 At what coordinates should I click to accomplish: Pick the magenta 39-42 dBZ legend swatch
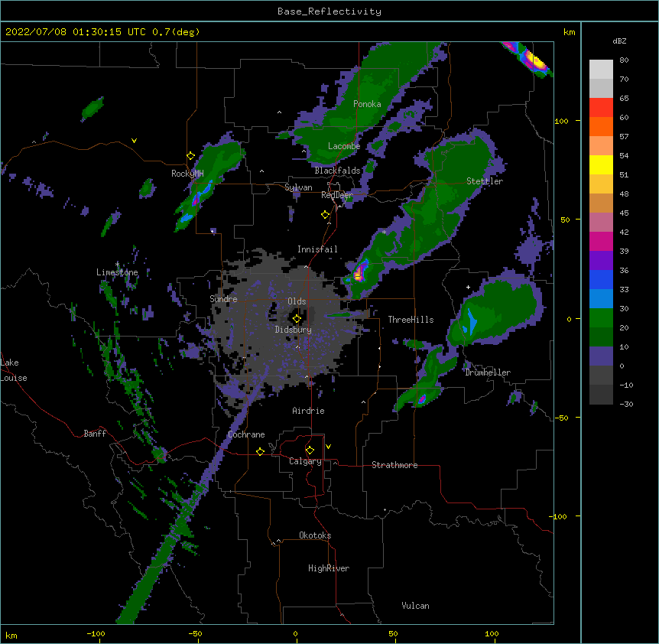click(601, 241)
